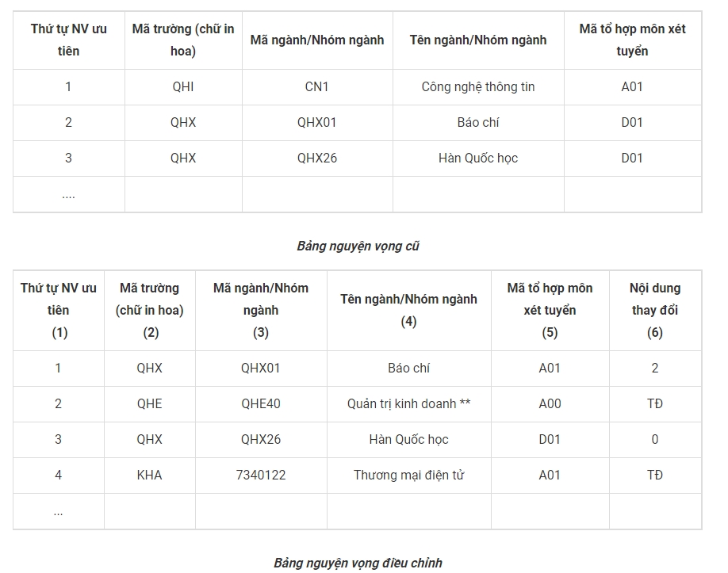The width and height of the screenshot is (728, 573).
Task: Select 'Báo chí' in the old wishes table
Action: tap(478, 123)
